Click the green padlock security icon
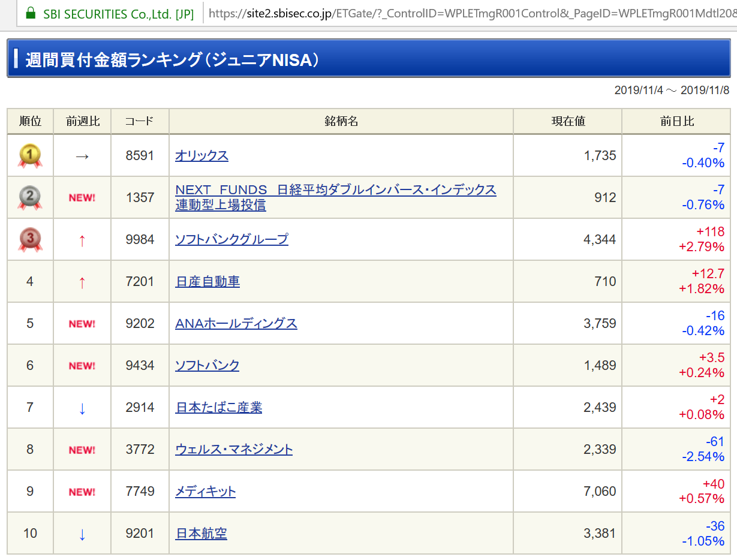 point(31,13)
